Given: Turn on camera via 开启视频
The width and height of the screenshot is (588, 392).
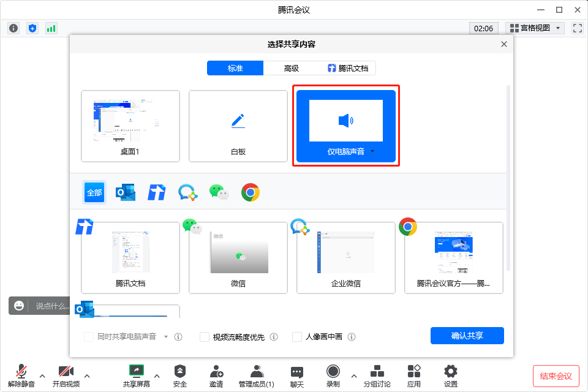Looking at the screenshot, I should coord(66,376).
